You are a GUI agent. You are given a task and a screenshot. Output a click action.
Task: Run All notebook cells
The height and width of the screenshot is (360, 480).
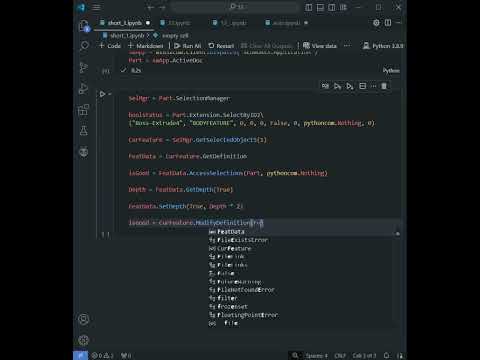[x=188, y=46]
